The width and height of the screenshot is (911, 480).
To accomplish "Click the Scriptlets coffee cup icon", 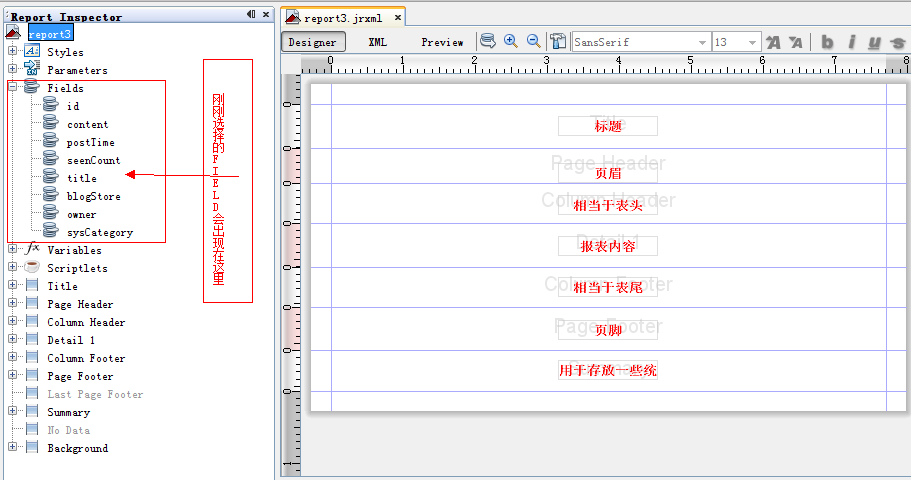I will pos(32,267).
